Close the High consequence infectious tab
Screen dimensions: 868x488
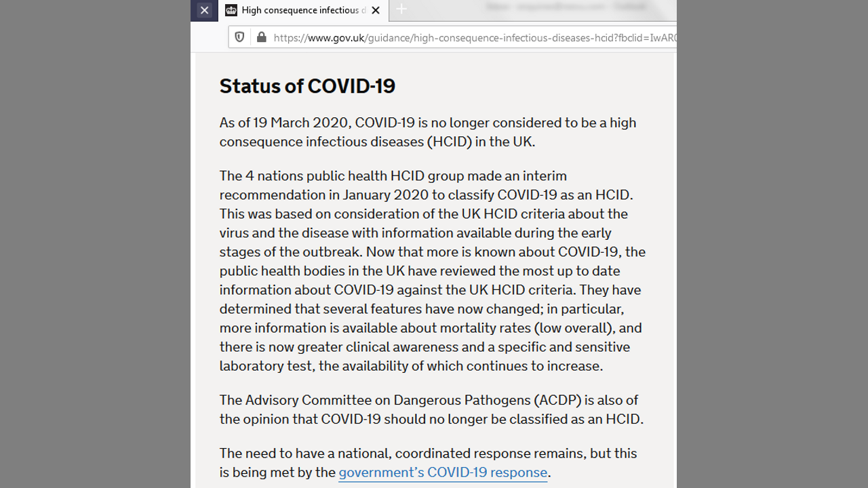376,10
